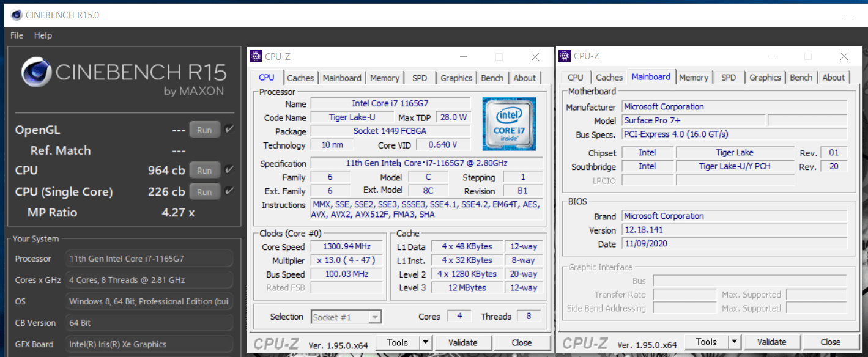
Task: Switch to CPU tab in the CPU-Z Mainboard window
Action: 576,78
